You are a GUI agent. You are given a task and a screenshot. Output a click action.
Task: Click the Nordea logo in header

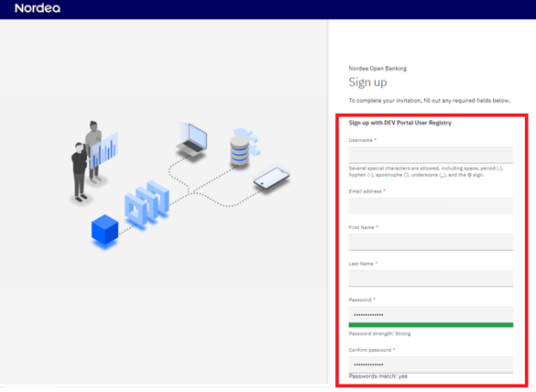click(x=38, y=8)
